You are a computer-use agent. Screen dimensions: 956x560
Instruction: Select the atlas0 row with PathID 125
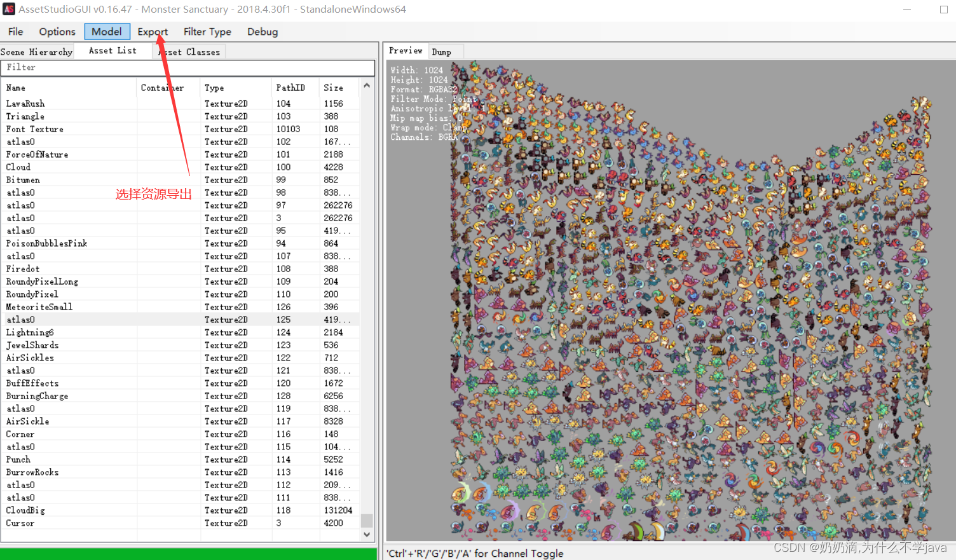coord(181,320)
